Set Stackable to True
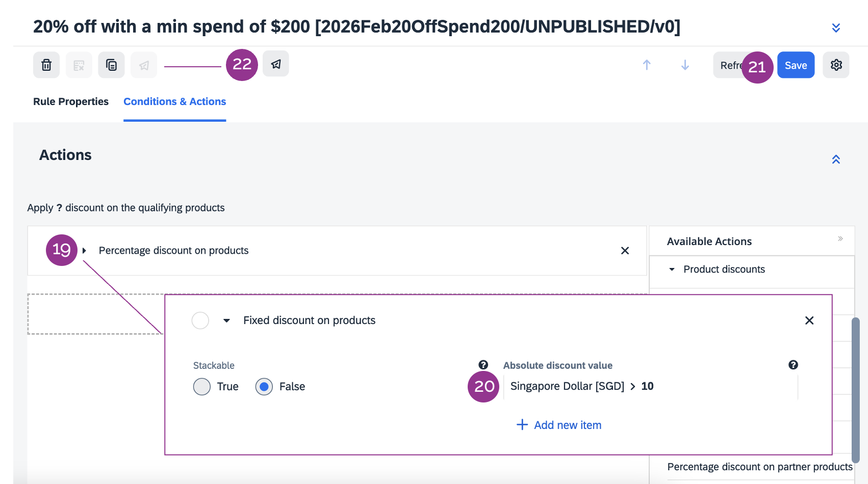The width and height of the screenshot is (868, 484). 202,387
